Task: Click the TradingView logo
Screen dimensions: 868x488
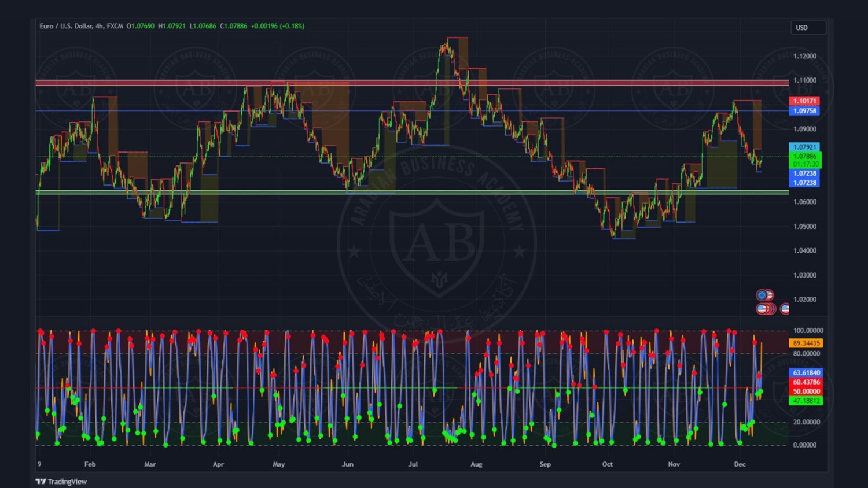Action: 61,481
